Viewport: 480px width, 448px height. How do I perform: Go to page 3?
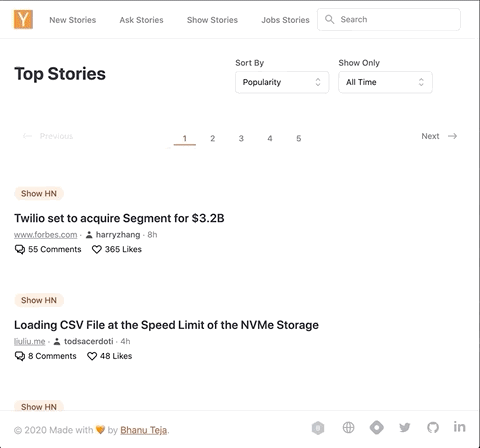[241, 138]
